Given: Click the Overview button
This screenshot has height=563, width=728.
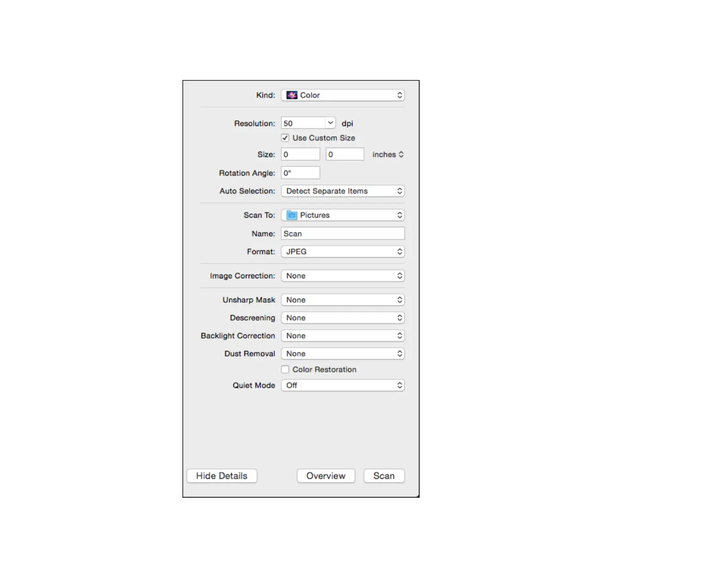Looking at the screenshot, I should [x=326, y=476].
